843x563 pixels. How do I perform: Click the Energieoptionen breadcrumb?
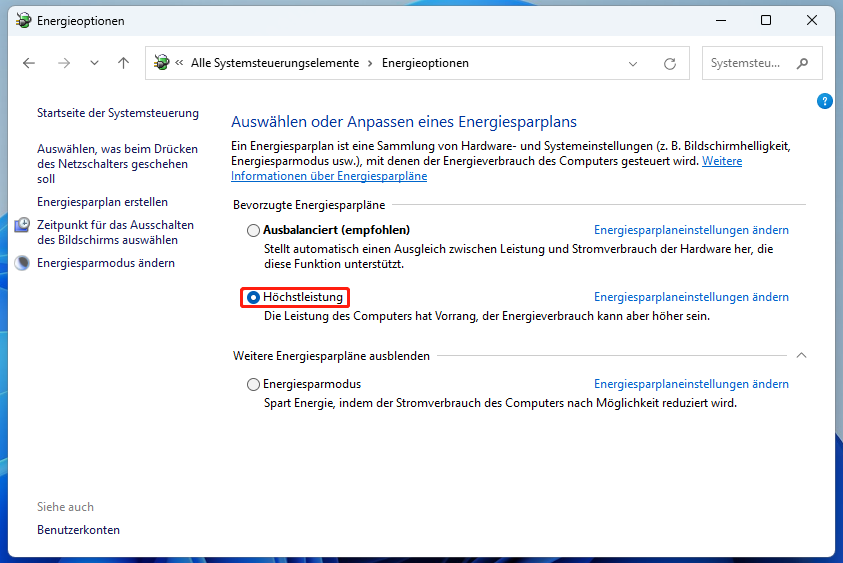click(x=425, y=63)
